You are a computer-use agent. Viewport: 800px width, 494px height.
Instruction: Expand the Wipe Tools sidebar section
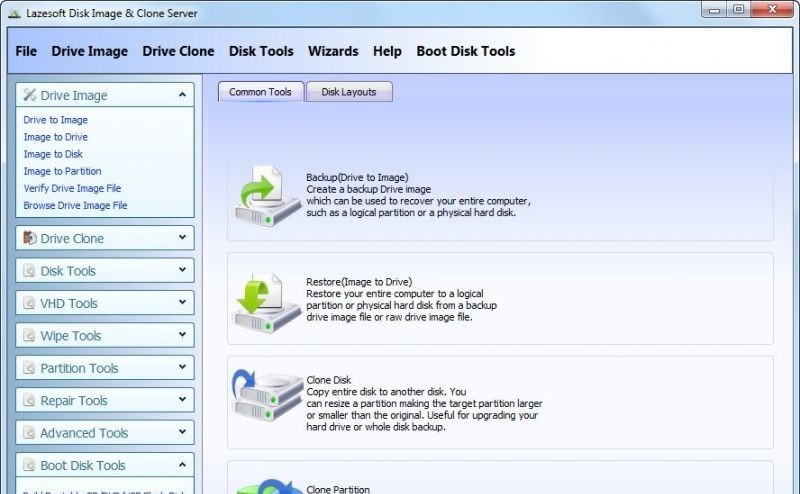coord(182,334)
